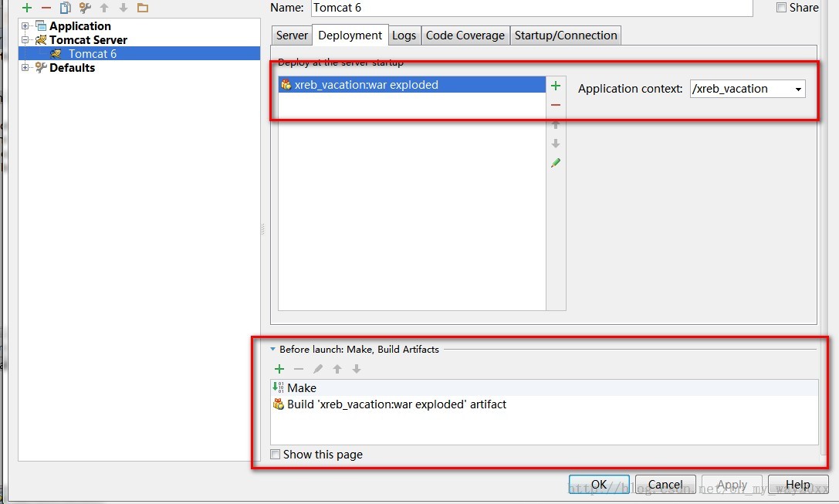839x504 pixels.
Task: Add artifact to deployment list
Action: [556, 86]
